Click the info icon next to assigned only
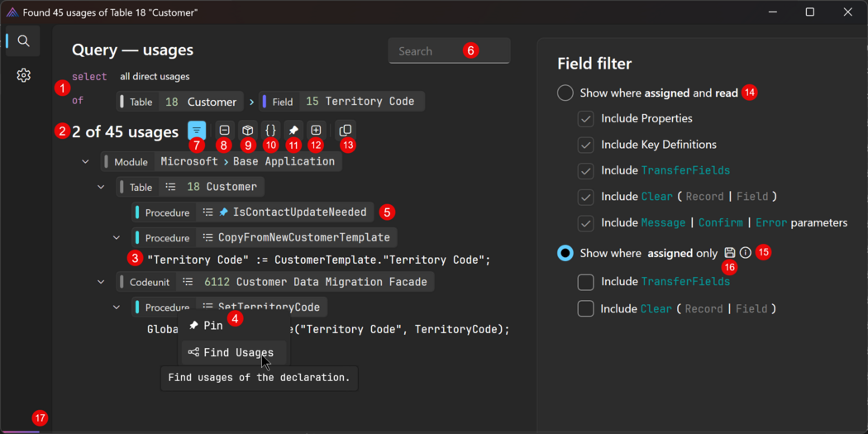868x434 pixels. [x=746, y=253]
